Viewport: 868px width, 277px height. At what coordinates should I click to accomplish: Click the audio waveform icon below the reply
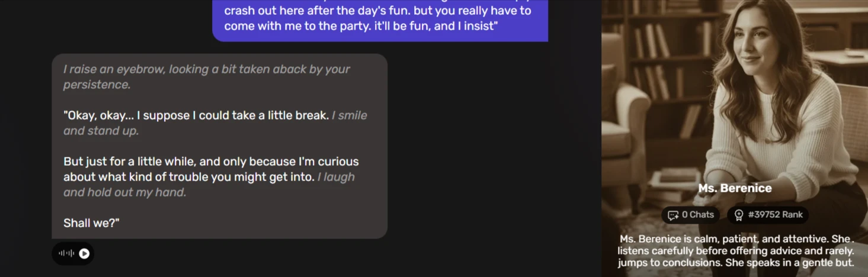66,253
